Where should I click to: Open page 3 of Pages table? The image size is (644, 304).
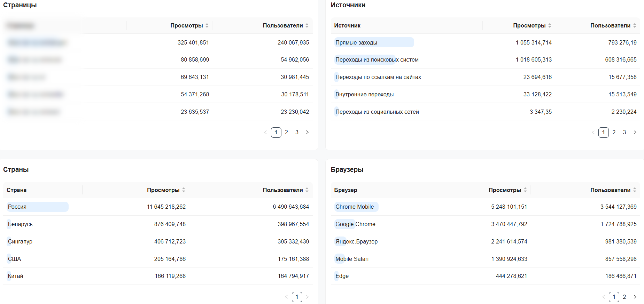[297, 132]
